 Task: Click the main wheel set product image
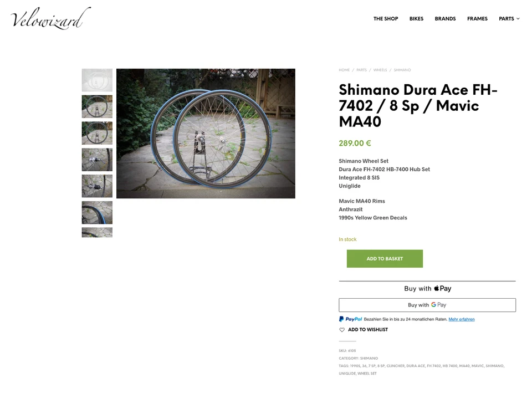206,134
